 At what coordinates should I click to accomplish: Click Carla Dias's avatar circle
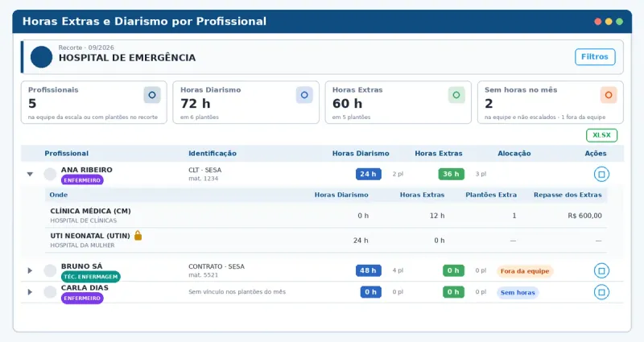(x=50, y=292)
